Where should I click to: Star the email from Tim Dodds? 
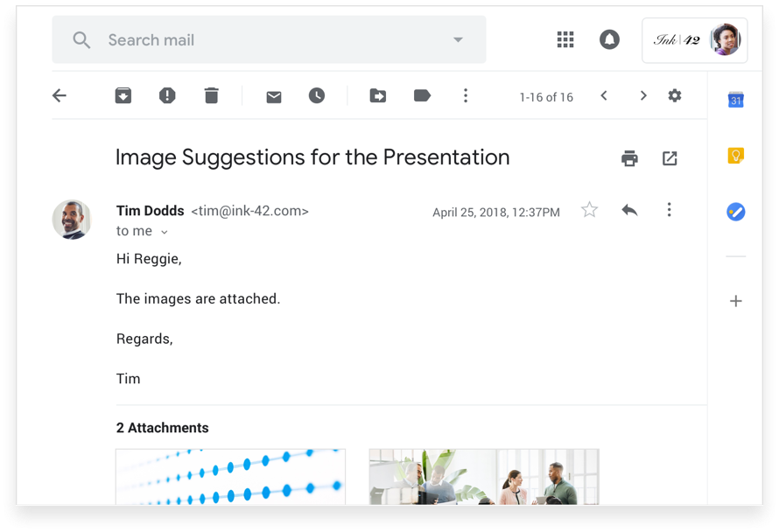590,210
